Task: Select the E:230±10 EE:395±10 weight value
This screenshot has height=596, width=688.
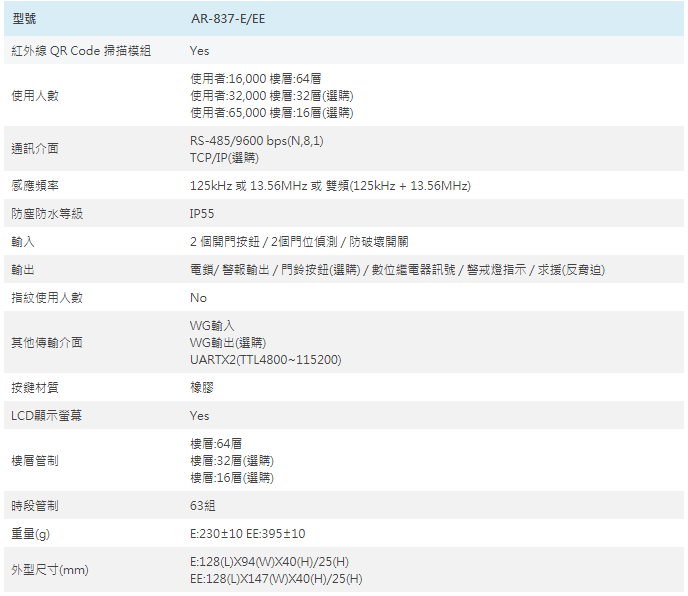Action: click(x=247, y=534)
